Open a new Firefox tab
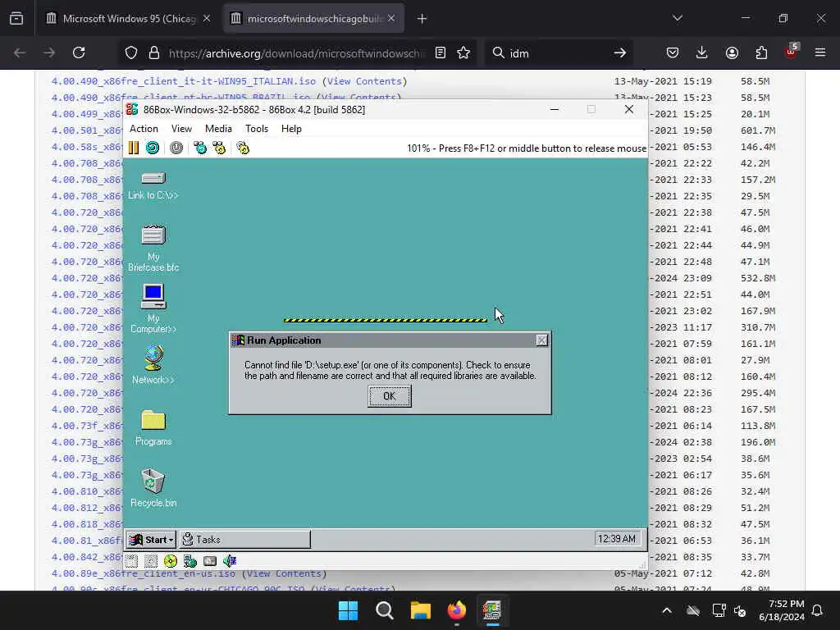840x630 pixels. 422,19
